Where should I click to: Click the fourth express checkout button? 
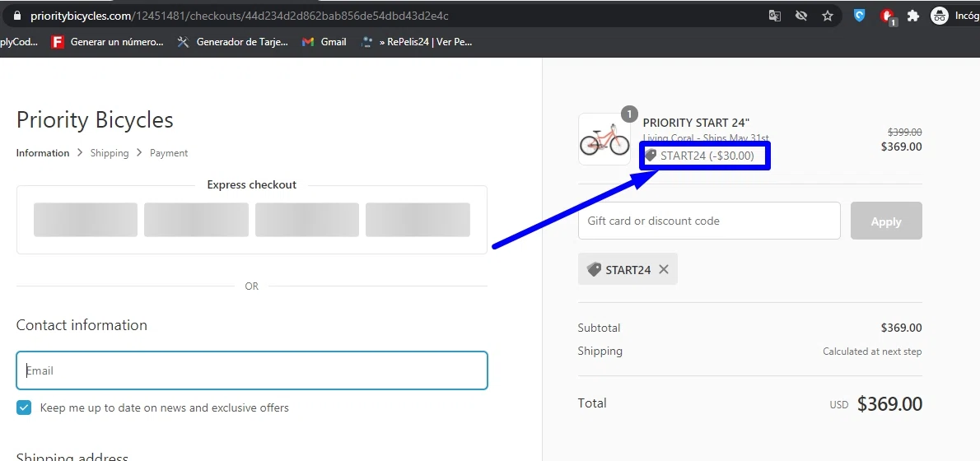418,220
